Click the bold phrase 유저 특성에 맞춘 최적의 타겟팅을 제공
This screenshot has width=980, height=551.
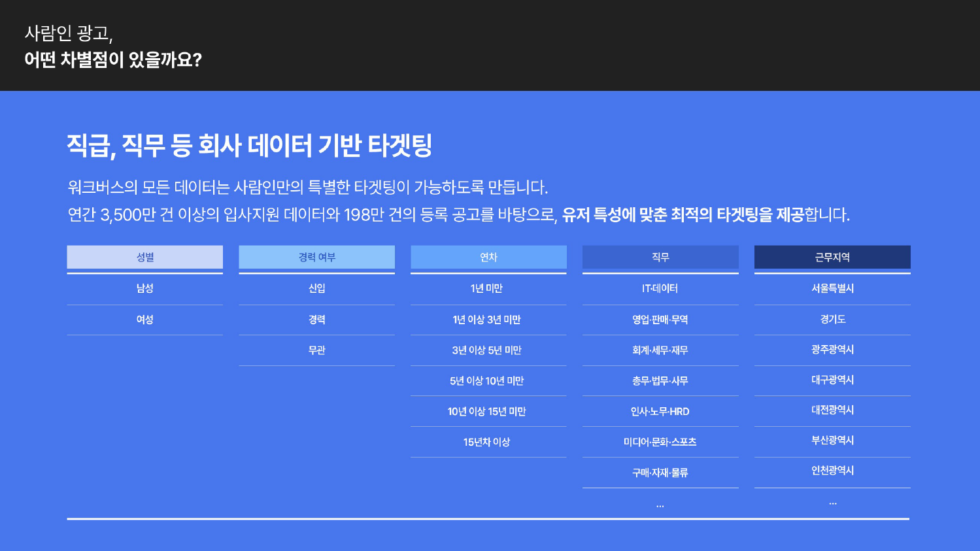[x=683, y=215]
